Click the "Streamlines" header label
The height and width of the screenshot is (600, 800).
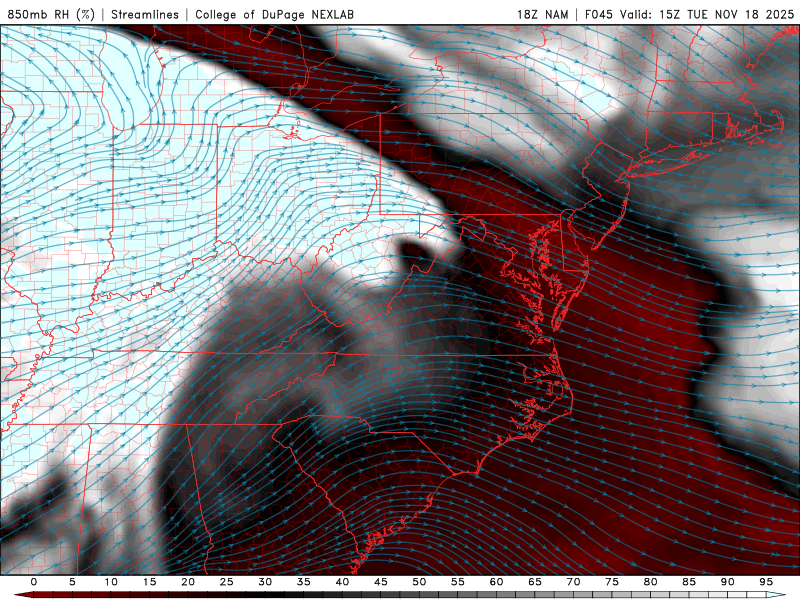pos(145,14)
